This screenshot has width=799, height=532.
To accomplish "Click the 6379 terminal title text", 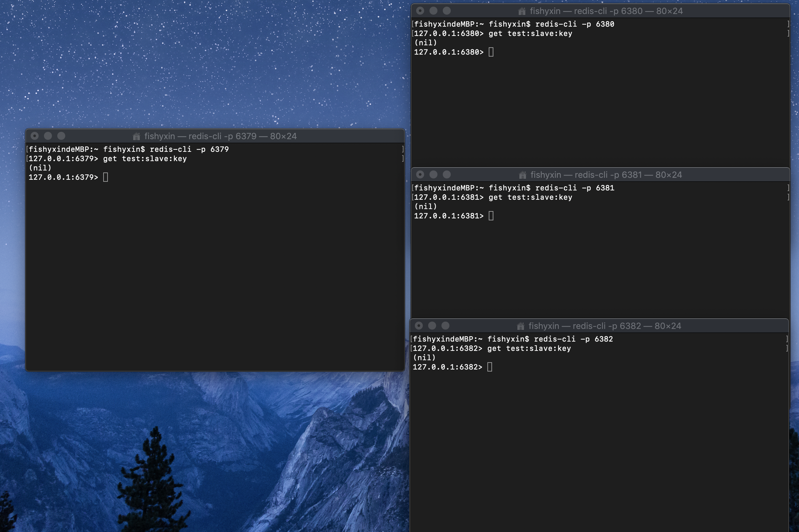I will tap(220, 136).
